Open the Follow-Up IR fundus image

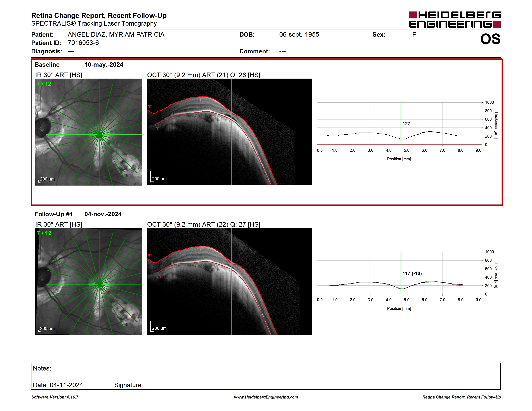point(88,281)
